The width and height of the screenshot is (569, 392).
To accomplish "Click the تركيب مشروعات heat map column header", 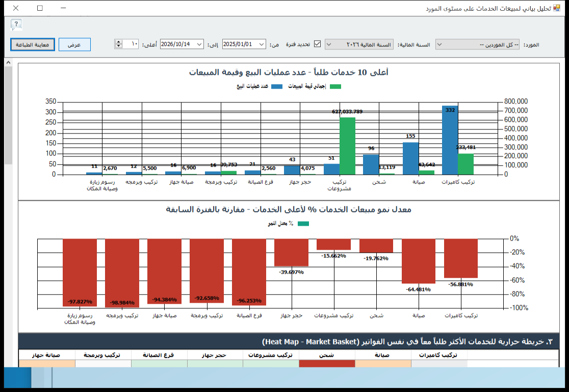I will (270, 355).
